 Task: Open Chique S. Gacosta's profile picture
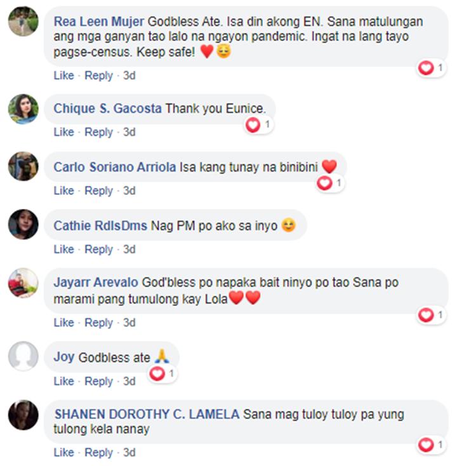tap(23, 109)
